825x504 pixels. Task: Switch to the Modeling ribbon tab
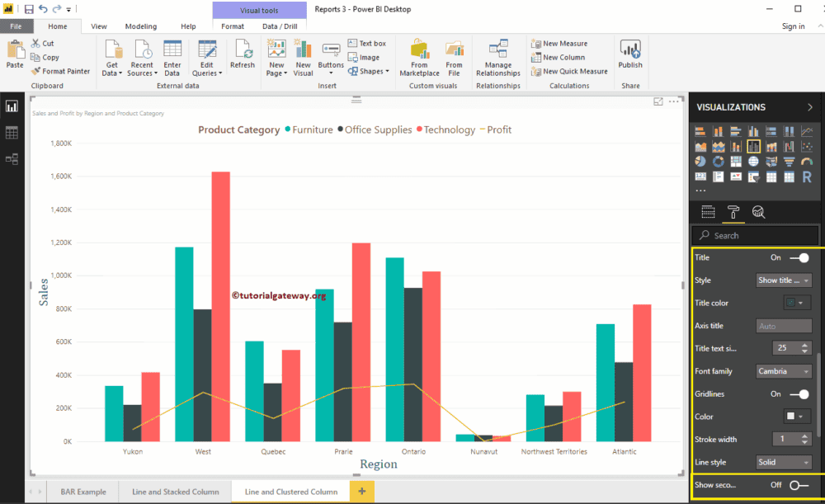141,26
